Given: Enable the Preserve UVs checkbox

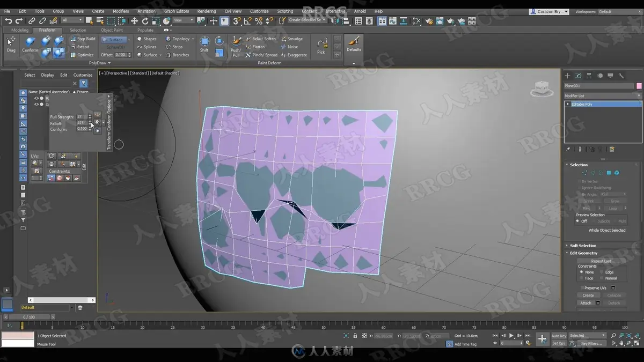Looking at the screenshot, I should (x=581, y=288).
